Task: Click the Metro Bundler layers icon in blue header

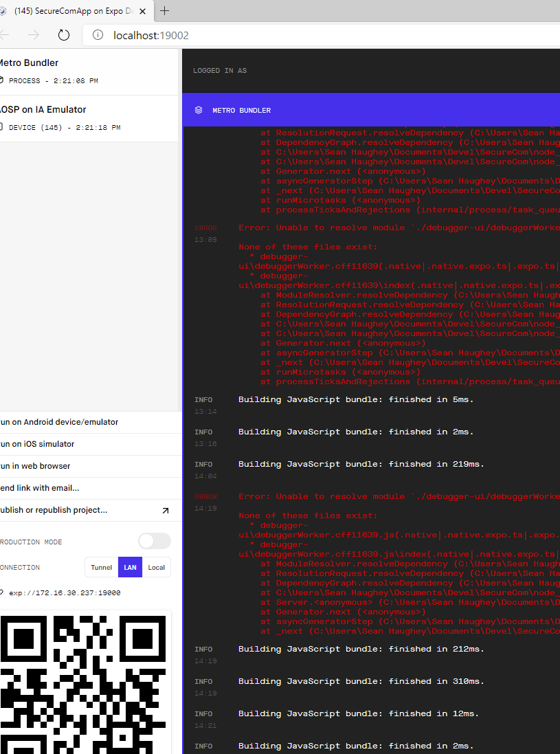Action: [197, 110]
